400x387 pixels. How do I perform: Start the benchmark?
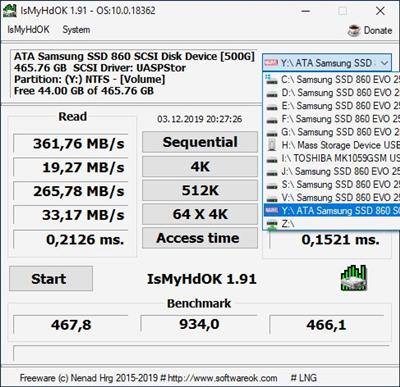pos(51,279)
